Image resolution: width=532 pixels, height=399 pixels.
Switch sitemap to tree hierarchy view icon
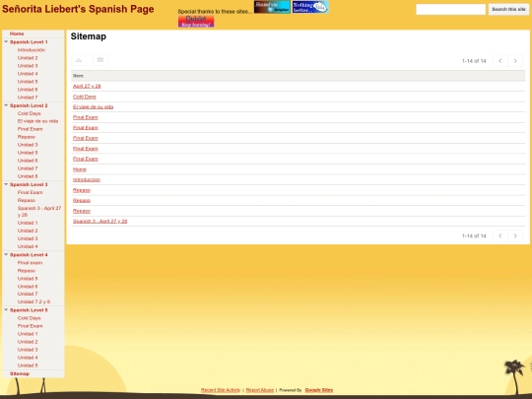(79, 60)
